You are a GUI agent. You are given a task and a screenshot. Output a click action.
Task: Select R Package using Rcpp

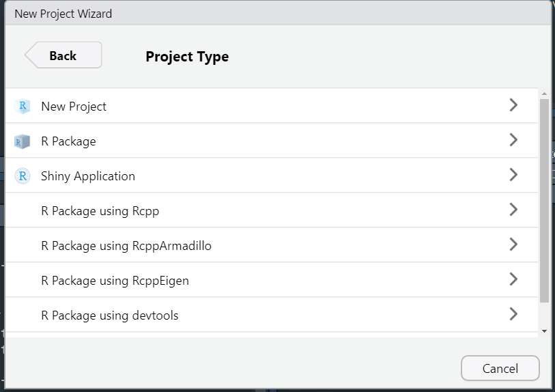click(x=100, y=211)
